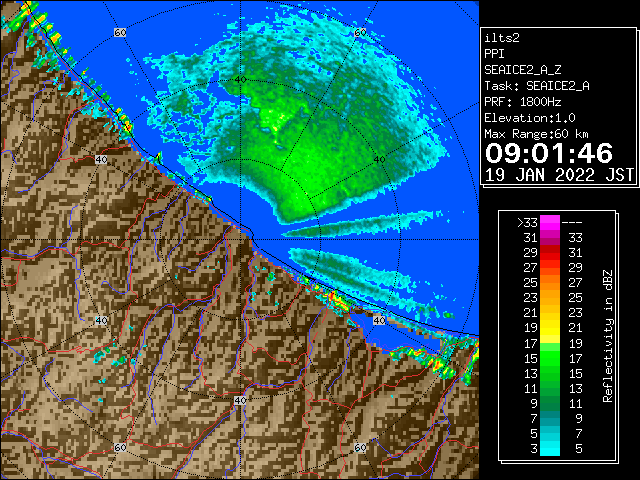Image resolution: width=640 pixels, height=480 pixels.
Task: Click the "Max Range:60 km" line
Action: [536, 134]
